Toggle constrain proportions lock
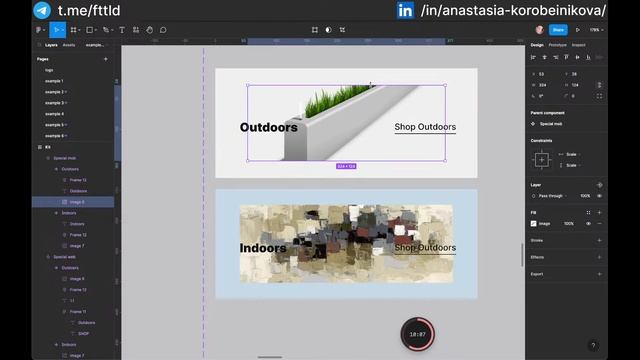The image size is (640, 360). (x=599, y=85)
